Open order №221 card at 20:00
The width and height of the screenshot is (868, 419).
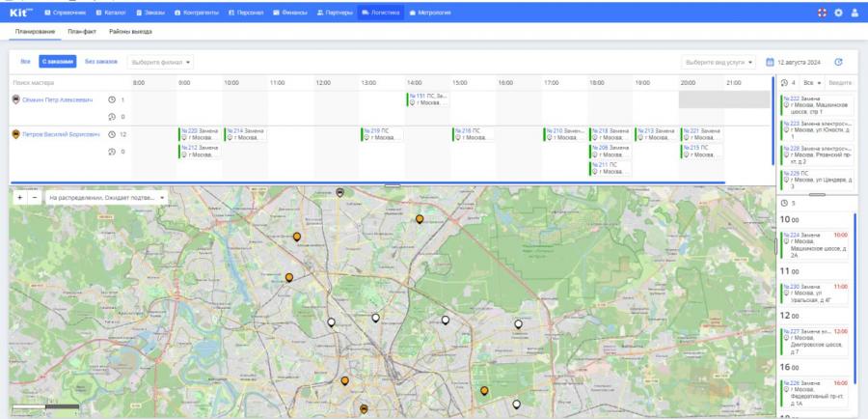701,134
